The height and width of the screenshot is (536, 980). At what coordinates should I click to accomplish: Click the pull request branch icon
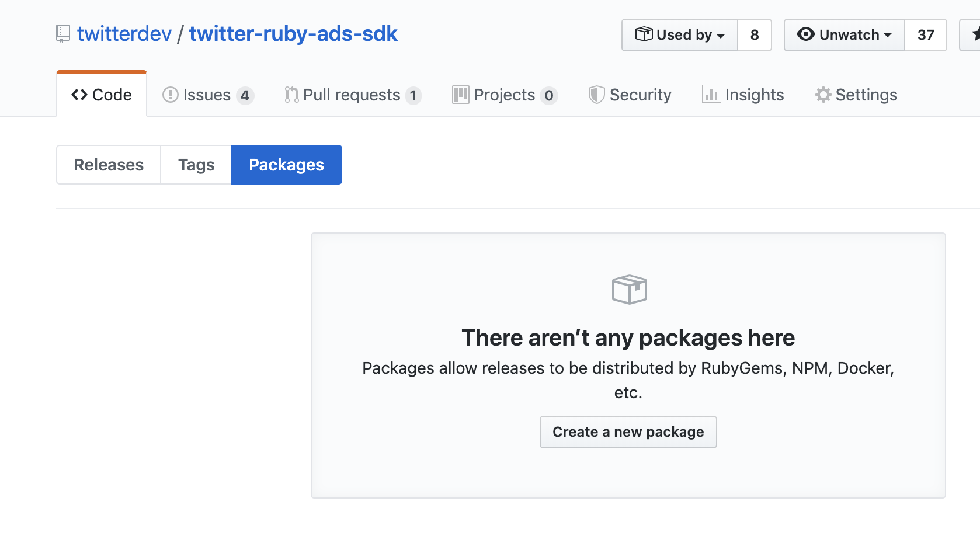click(291, 95)
